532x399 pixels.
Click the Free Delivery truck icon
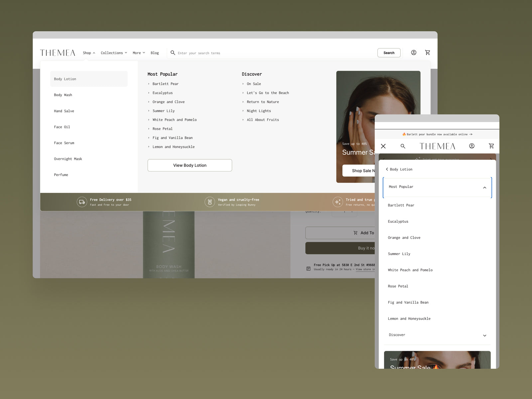[82, 202]
